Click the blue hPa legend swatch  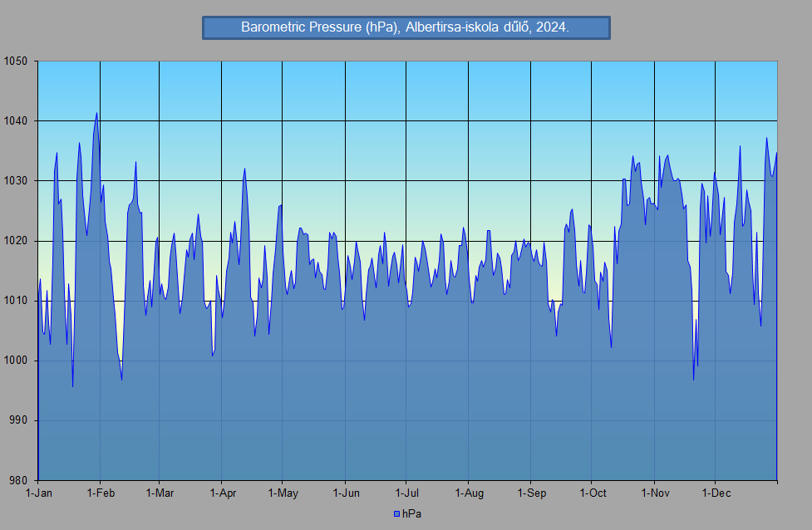coord(397,514)
